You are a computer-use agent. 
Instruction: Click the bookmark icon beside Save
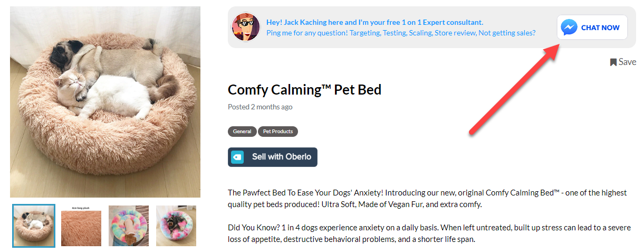[x=613, y=62]
